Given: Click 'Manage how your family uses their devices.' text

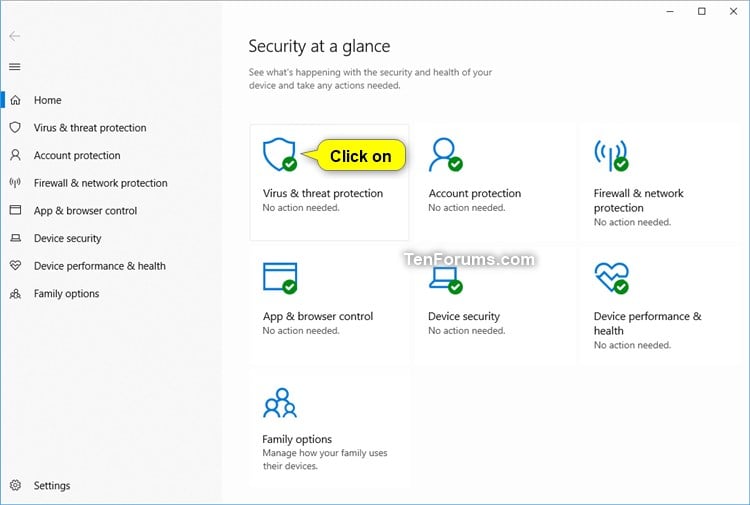Looking at the screenshot, I should click(325, 459).
